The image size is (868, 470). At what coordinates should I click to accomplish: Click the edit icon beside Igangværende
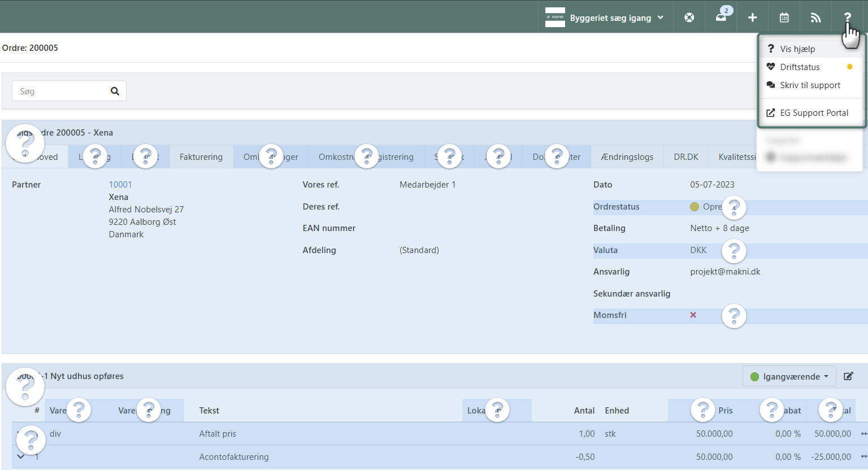pos(848,376)
